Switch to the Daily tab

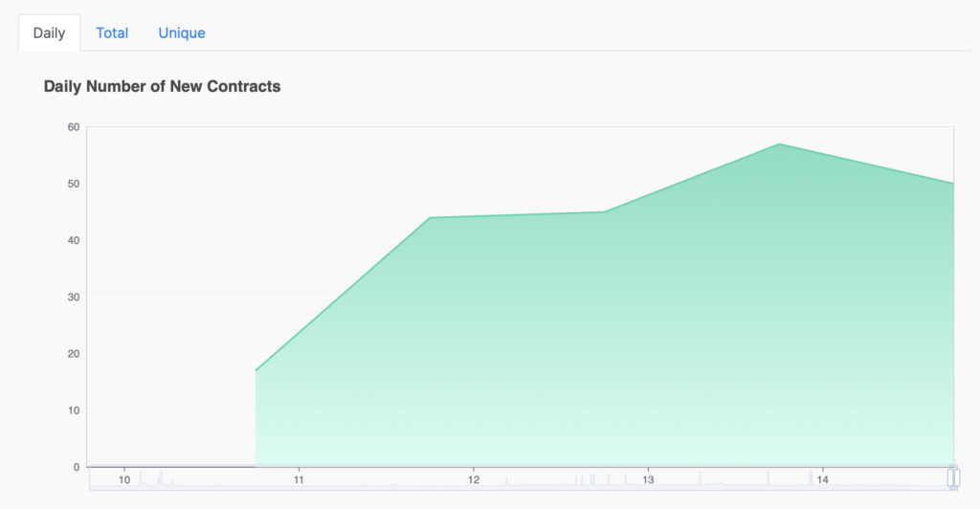[x=50, y=33]
